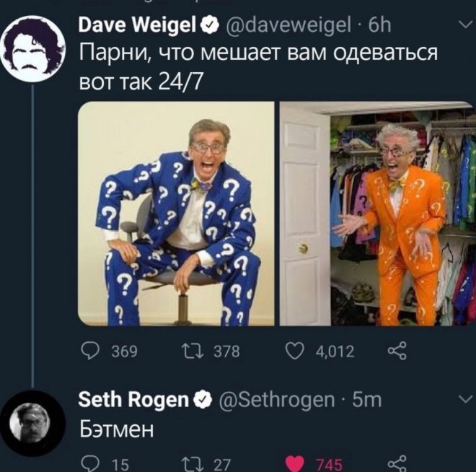The height and width of the screenshot is (472, 476).
Task: Visit the @Sethrogen handle
Action: coord(276,400)
